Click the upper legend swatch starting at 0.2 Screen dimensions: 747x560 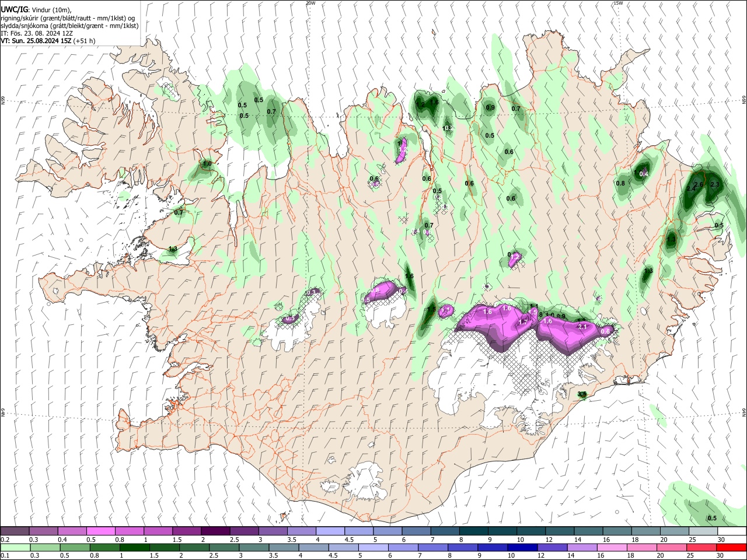point(15,531)
